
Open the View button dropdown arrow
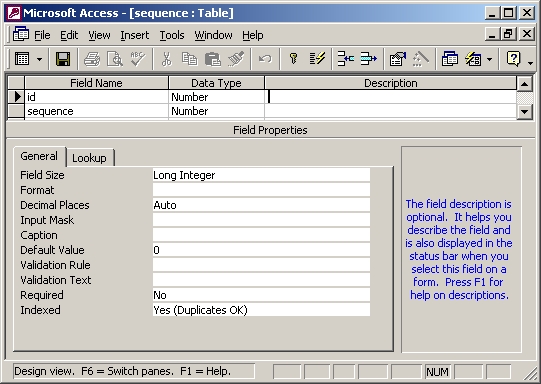(39, 59)
